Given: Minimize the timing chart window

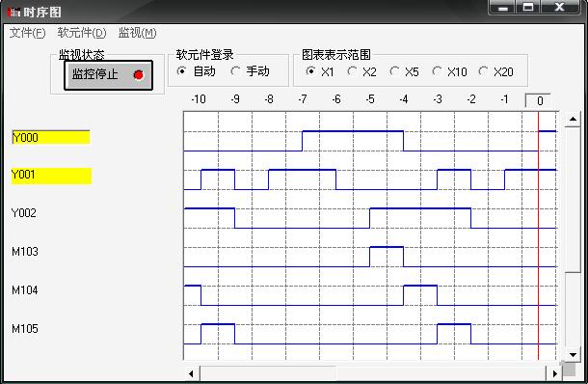Looking at the screenshot, I should [x=503, y=7].
